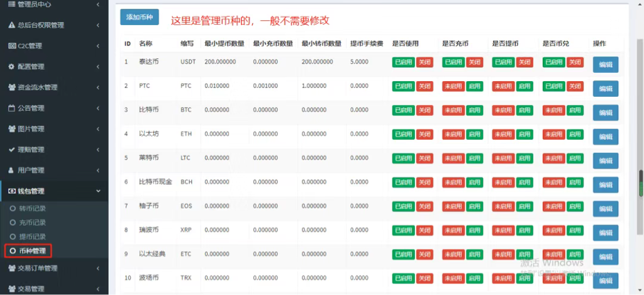This screenshot has height=295, width=644.
Task: Open the 转币记录 submenu item
Action: point(32,208)
